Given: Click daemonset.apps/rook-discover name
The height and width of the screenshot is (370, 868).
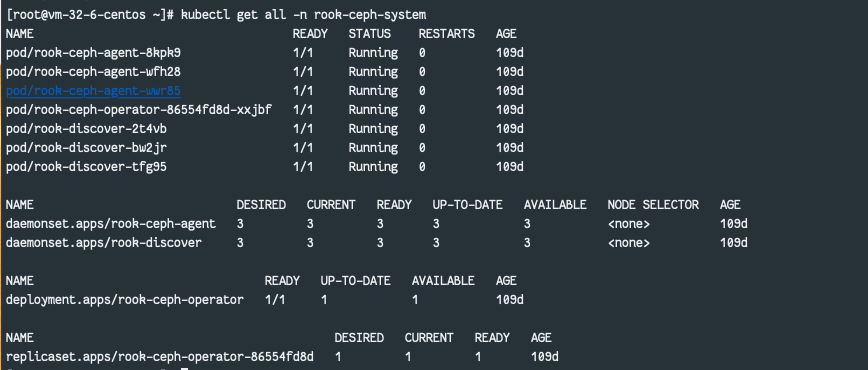Looking at the screenshot, I should pyautogui.click(x=104, y=243).
